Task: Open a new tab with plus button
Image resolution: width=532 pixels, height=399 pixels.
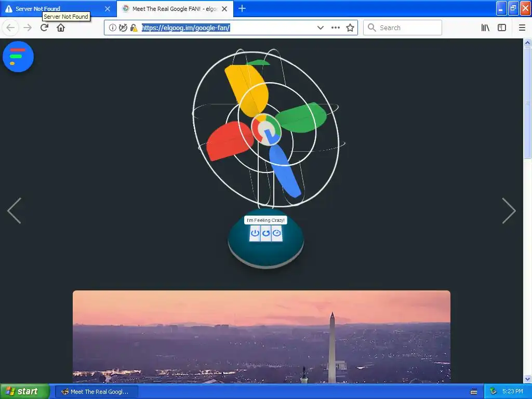Action: pos(242,8)
